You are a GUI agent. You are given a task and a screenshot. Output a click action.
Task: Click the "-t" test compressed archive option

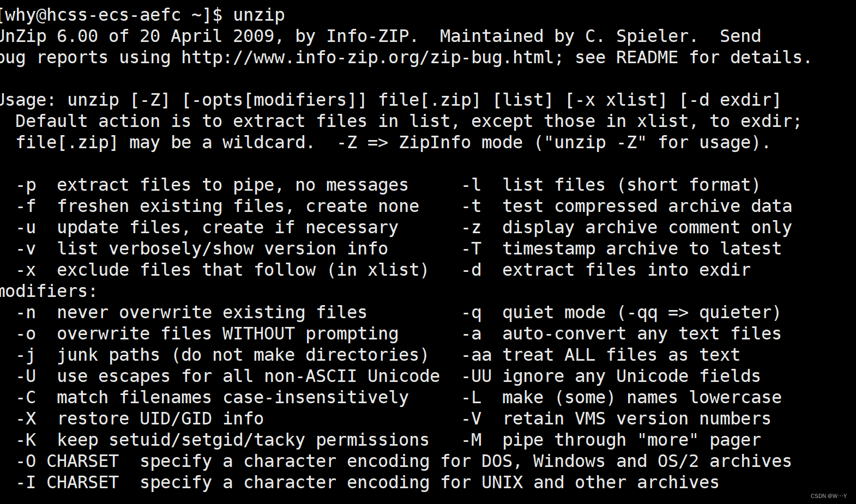tap(472, 207)
